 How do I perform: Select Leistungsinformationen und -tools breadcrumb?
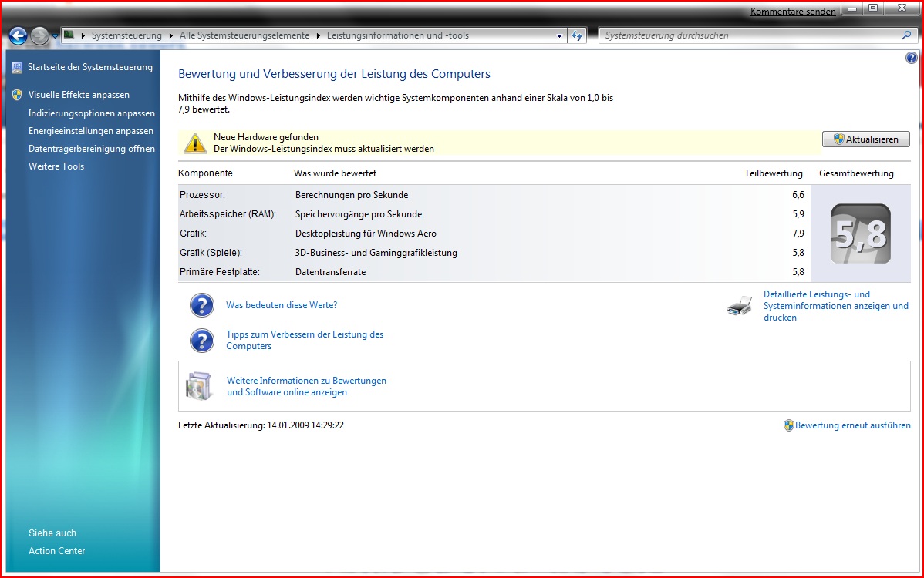(x=398, y=35)
